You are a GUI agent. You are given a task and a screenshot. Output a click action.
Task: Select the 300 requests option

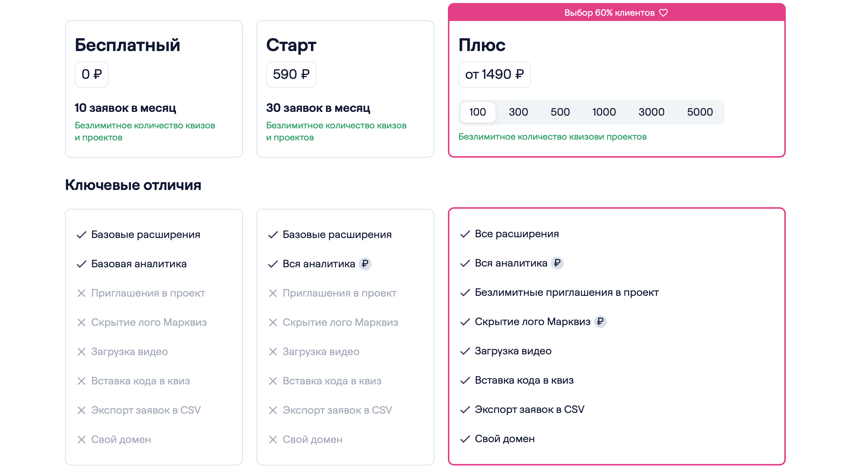518,112
